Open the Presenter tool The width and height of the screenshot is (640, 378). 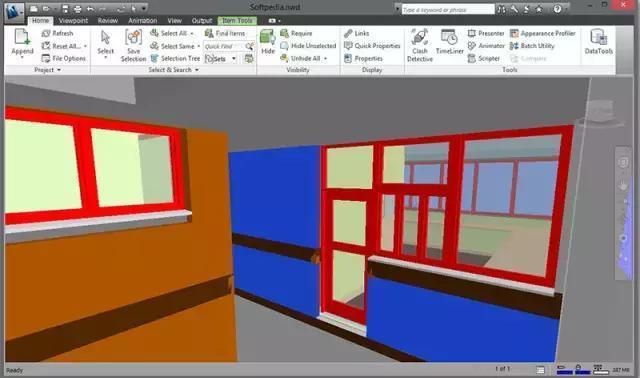click(x=486, y=33)
